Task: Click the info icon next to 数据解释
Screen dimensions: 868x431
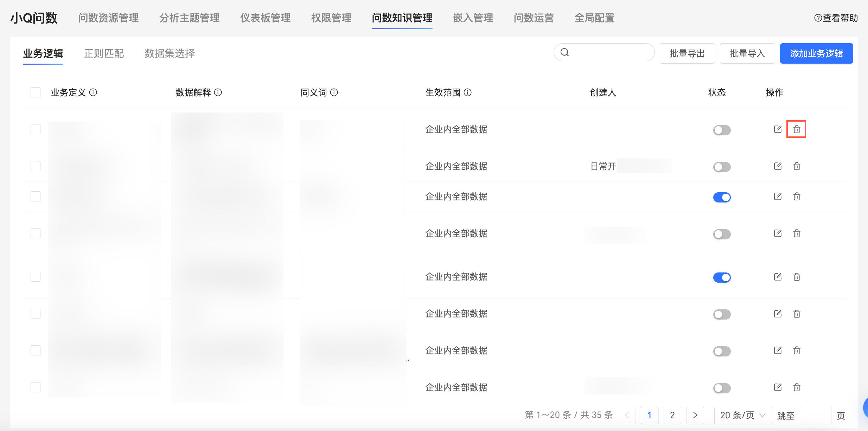Action: tap(218, 92)
